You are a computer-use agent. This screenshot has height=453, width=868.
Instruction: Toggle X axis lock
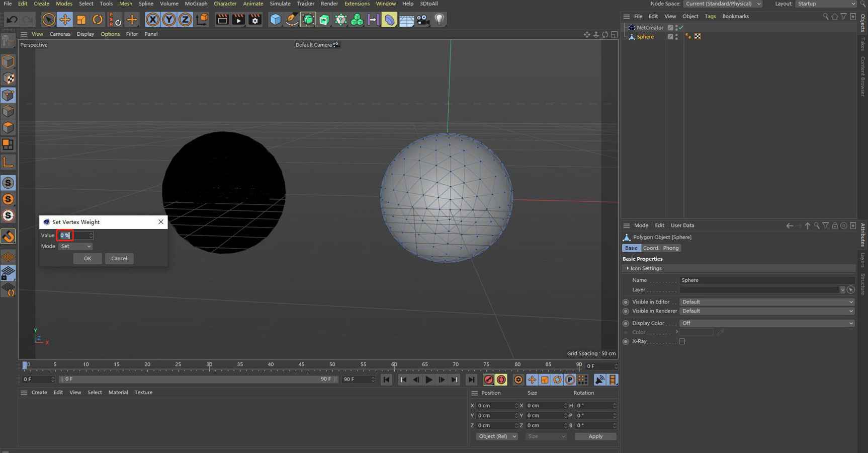point(152,20)
